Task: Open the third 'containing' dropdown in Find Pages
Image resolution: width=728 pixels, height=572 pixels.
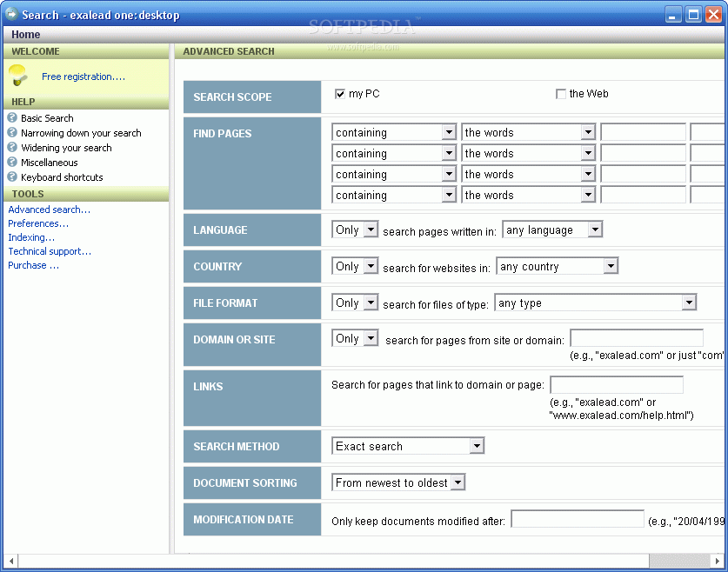Action: [394, 174]
